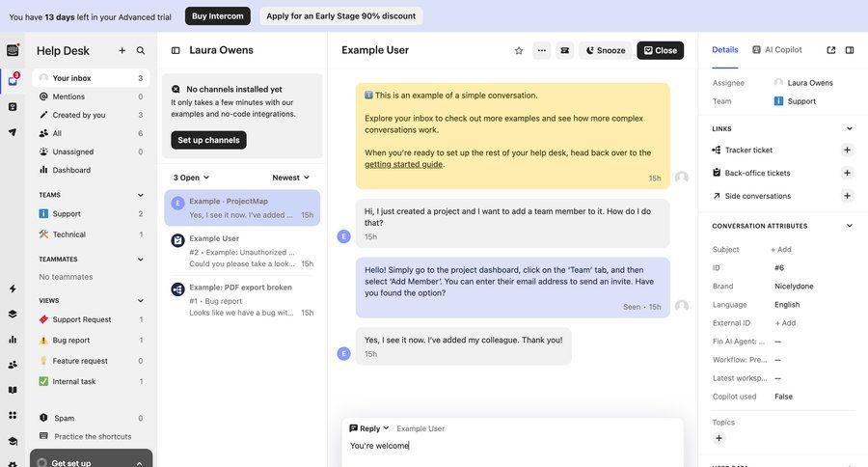This screenshot has width=868, height=467.
Task: Open Example: PDF export broken conversation
Action: point(242,300)
